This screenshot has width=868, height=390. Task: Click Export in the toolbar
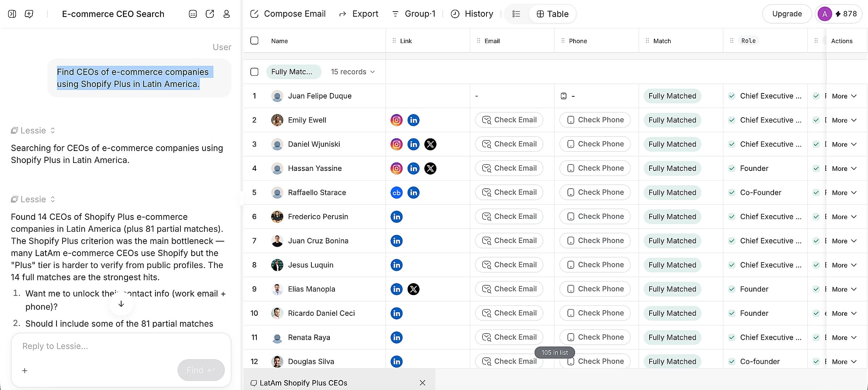(x=358, y=14)
